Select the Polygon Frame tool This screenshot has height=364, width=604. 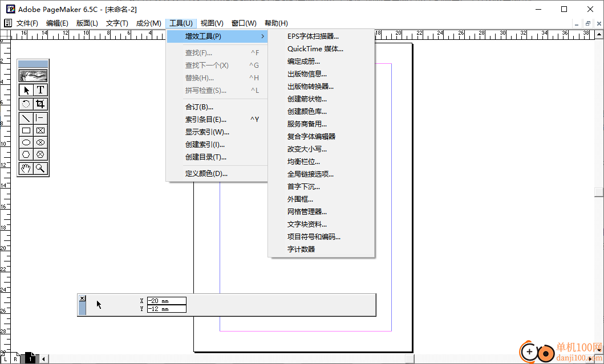(x=40, y=154)
